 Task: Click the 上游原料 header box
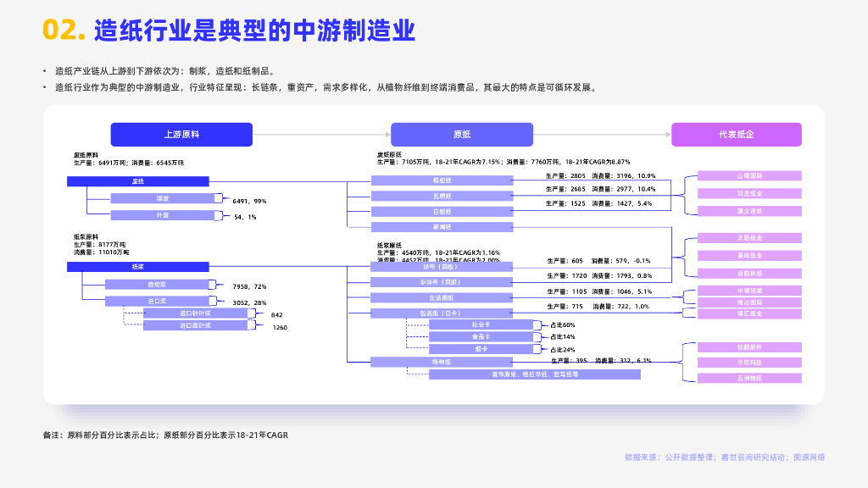tap(181, 135)
